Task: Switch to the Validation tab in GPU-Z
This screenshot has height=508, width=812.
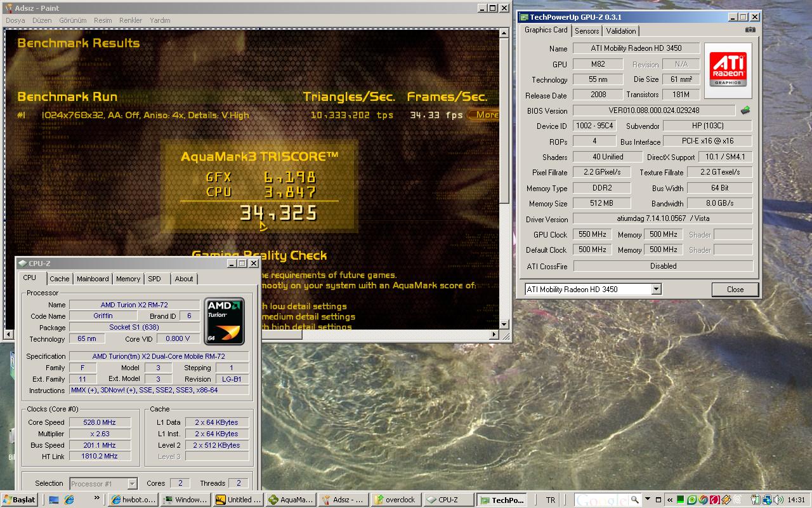Action: pyautogui.click(x=620, y=30)
